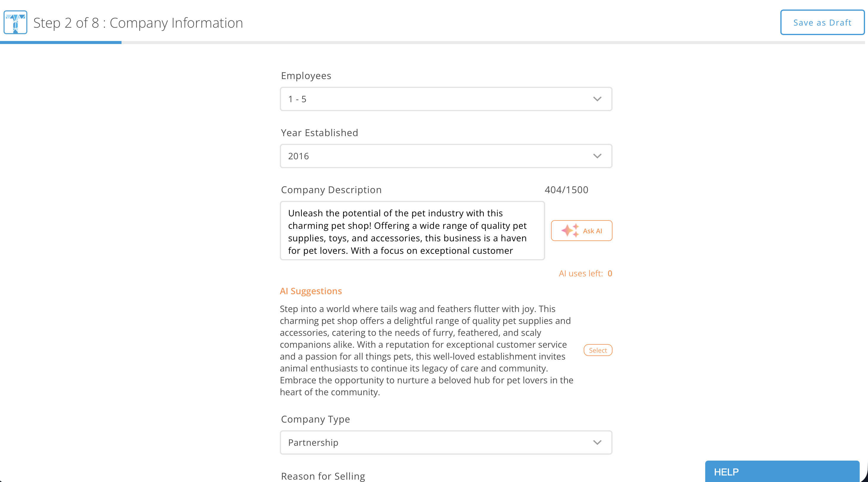
Task: Click the Ask AI button
Action: 592,231
